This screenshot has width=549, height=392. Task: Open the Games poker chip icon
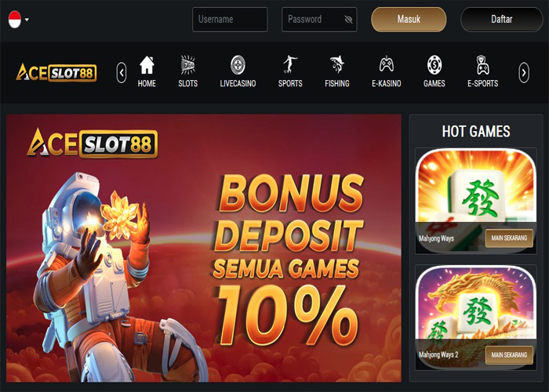click(434, 65)
